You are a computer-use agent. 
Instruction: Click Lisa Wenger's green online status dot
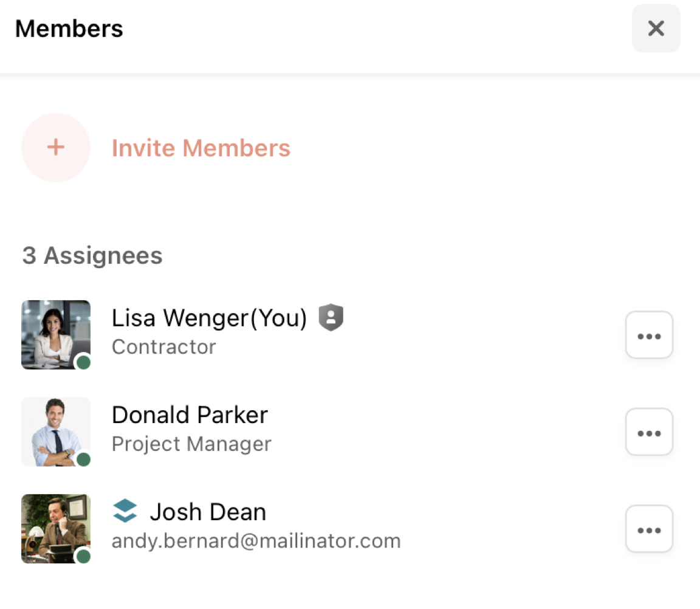83,362
